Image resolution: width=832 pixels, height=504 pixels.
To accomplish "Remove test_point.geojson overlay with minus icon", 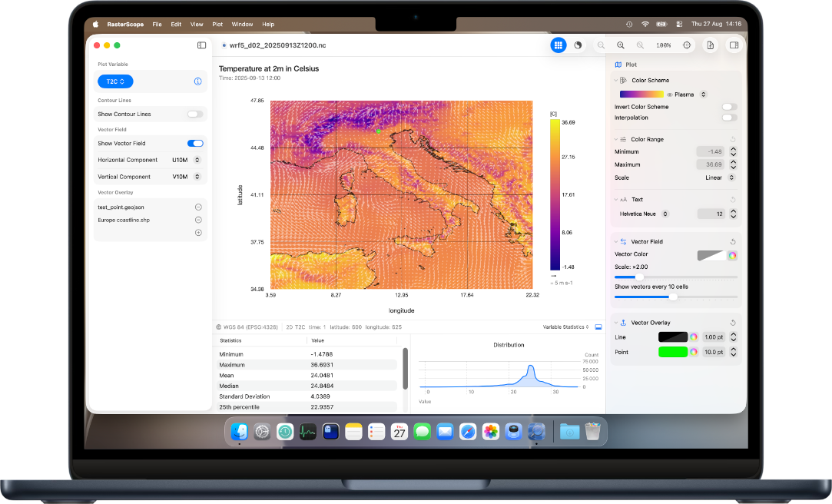I will click(198, 207).
